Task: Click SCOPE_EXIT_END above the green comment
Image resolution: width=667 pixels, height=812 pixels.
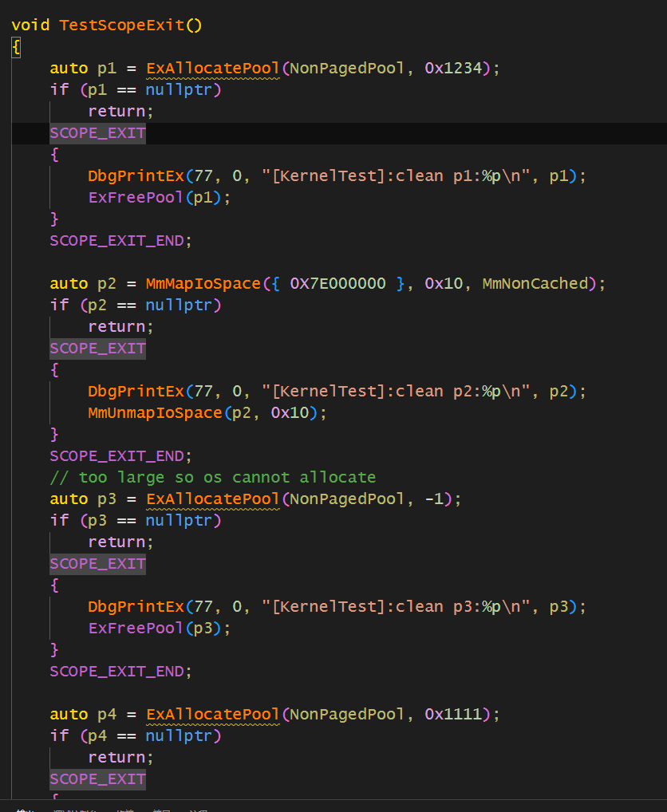Action: 120,455
